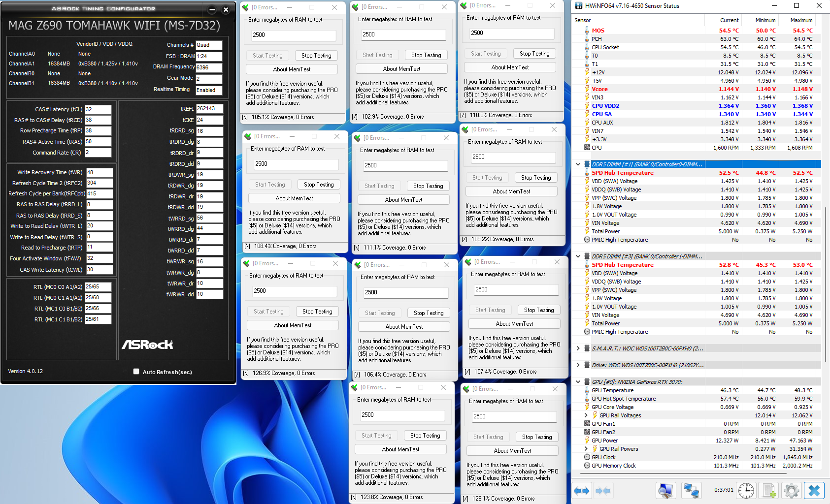Expand the Drive: WDC sensor group
The image size is (830, 504).
(578, 365)
